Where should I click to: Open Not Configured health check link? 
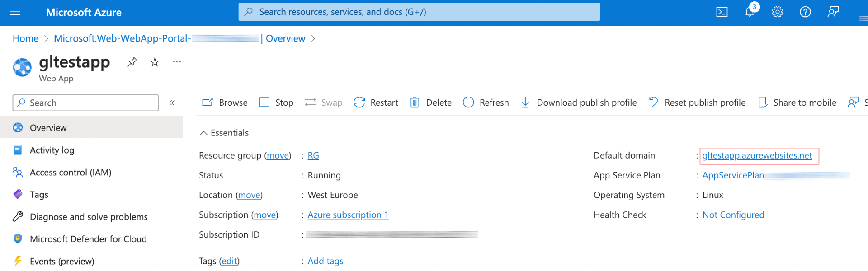click(x=733, y=215)
